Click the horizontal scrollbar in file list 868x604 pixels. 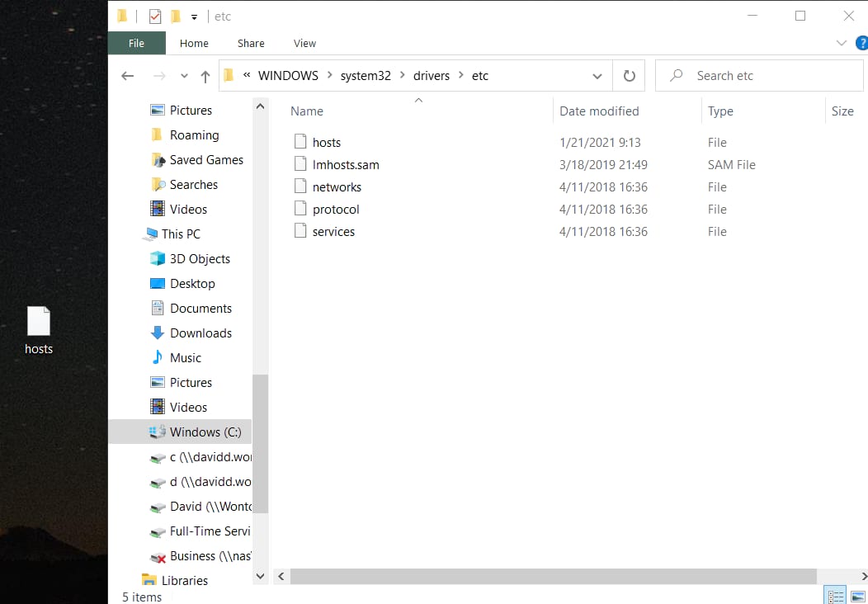553,576
